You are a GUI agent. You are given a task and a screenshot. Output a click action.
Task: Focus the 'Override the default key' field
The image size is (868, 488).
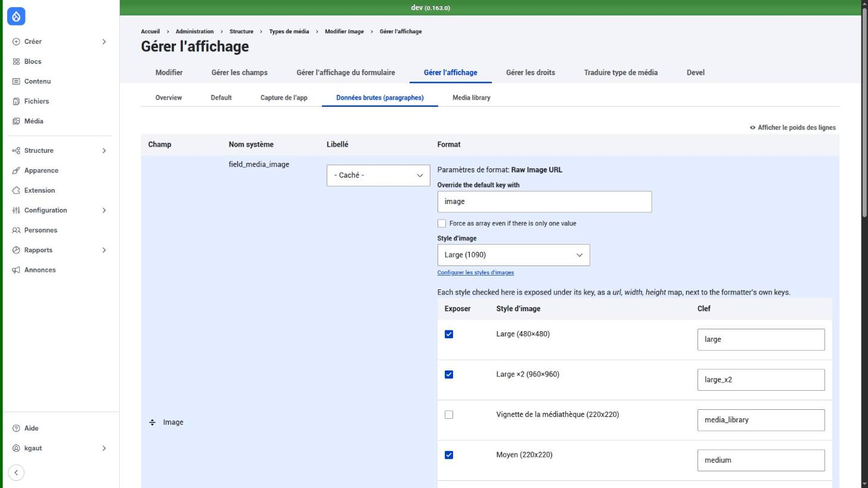544,202
